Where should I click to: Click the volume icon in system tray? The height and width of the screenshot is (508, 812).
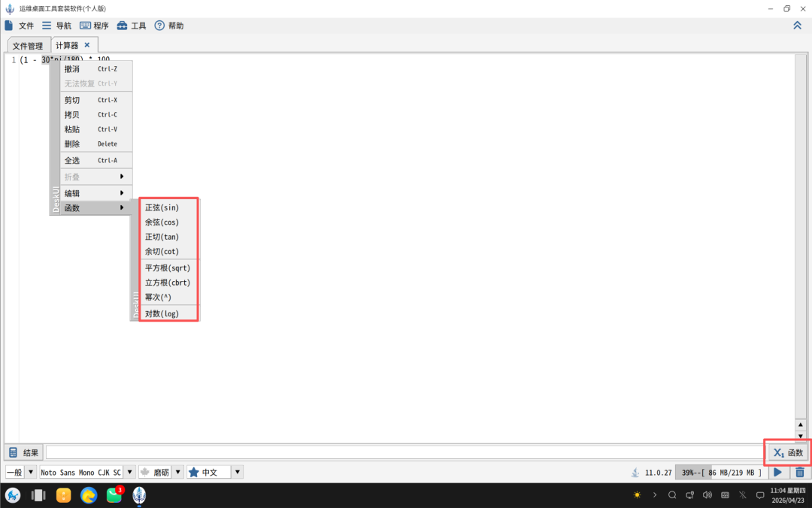pyautogui.click(x=707, y=495)
